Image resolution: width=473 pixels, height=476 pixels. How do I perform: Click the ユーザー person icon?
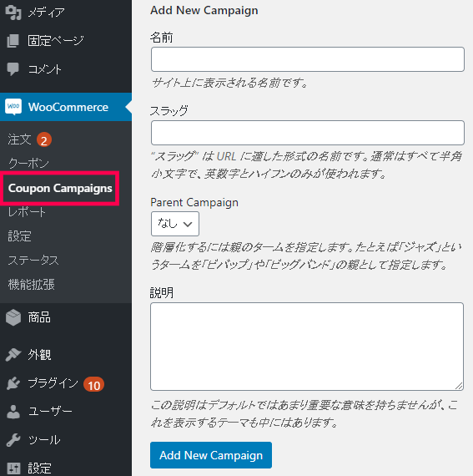point(13,412)
